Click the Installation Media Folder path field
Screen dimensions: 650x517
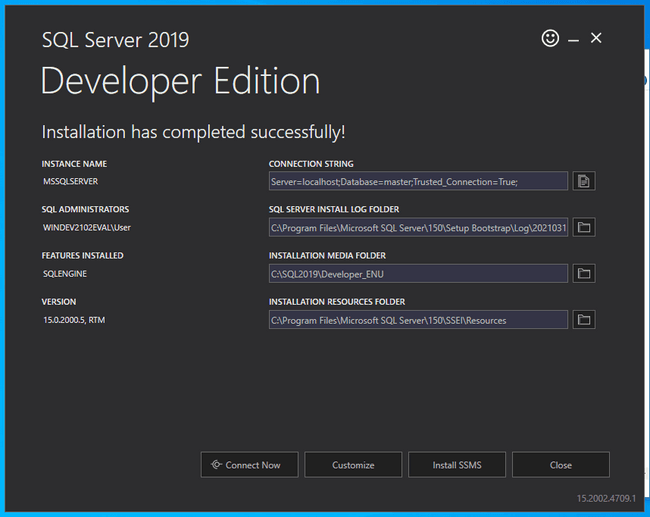click(x=418, y=274)
